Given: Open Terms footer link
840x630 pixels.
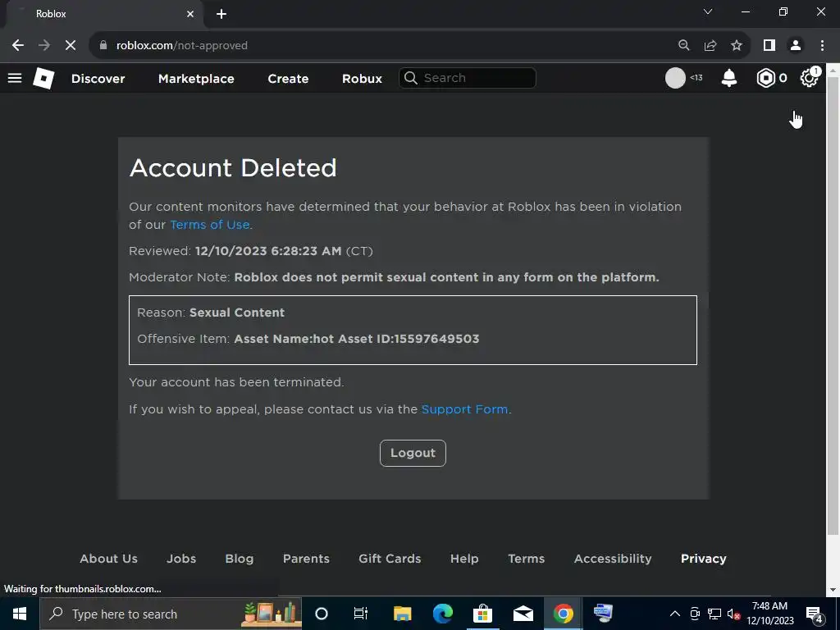Looking at the screenshot, I should coord(526,558).
